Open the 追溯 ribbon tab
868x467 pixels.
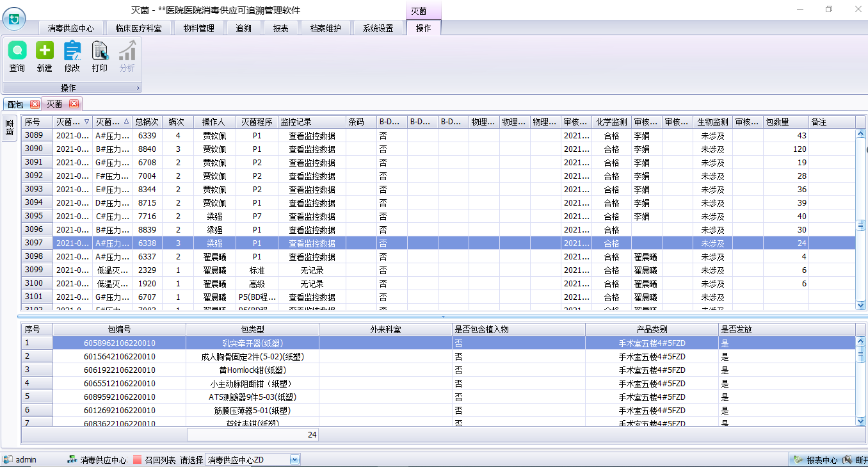pos(243,28)
